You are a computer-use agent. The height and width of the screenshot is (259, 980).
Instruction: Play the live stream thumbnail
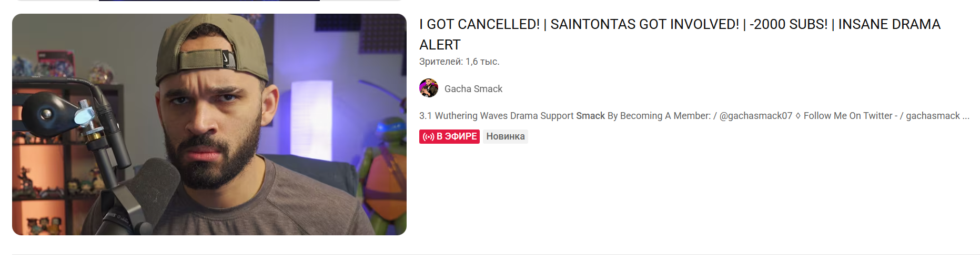pos(209,124)
